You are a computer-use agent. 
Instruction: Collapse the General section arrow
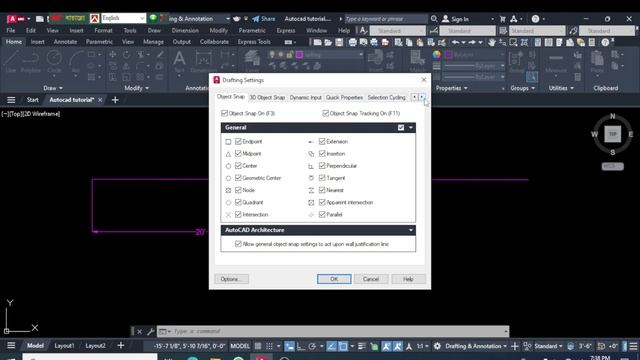click(x=411, y=128)
